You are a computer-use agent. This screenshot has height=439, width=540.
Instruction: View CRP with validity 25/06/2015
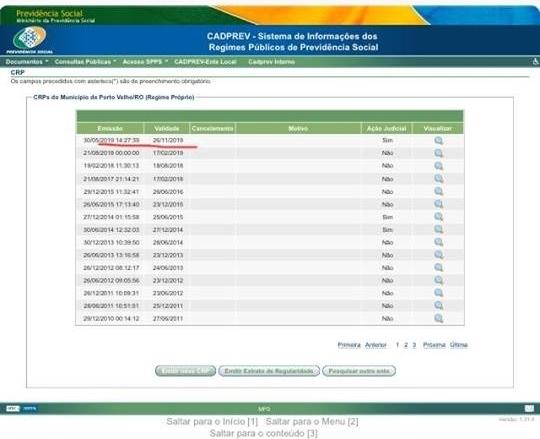(438, 217)
